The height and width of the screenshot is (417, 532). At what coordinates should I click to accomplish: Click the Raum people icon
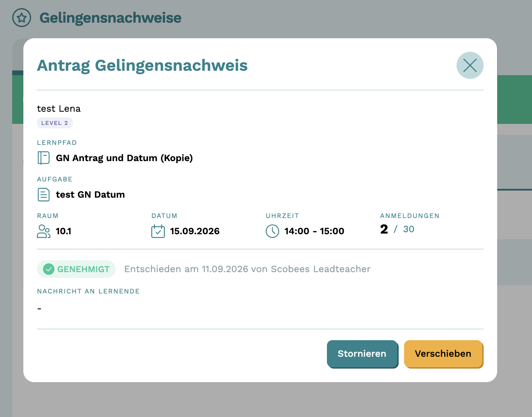point(44,231)
